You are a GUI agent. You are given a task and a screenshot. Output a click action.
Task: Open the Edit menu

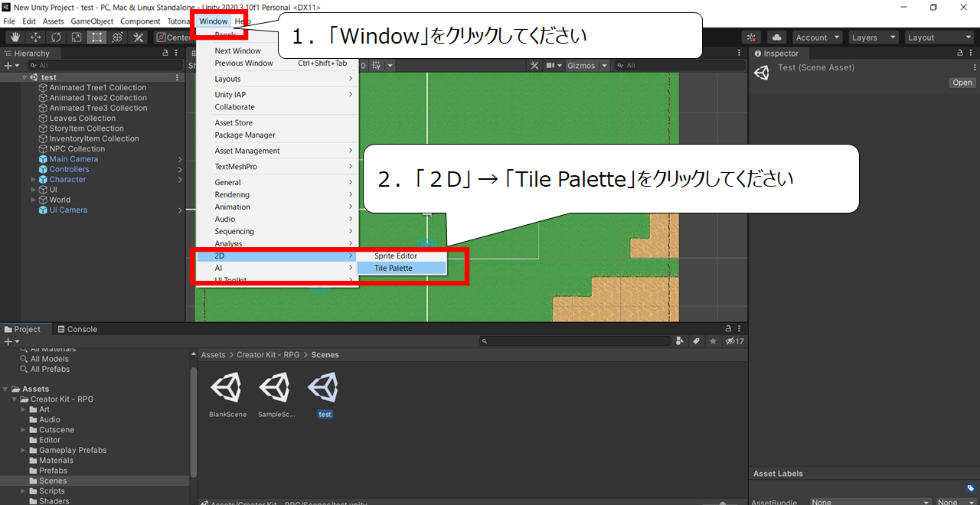(29, 21)
